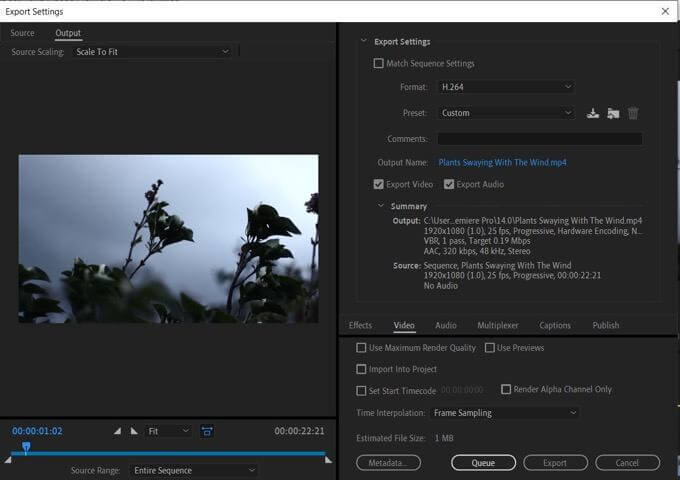The width and height of the screenshot is (680, 480).
Task: Click the output name file link
Action: tap(502, 162)
